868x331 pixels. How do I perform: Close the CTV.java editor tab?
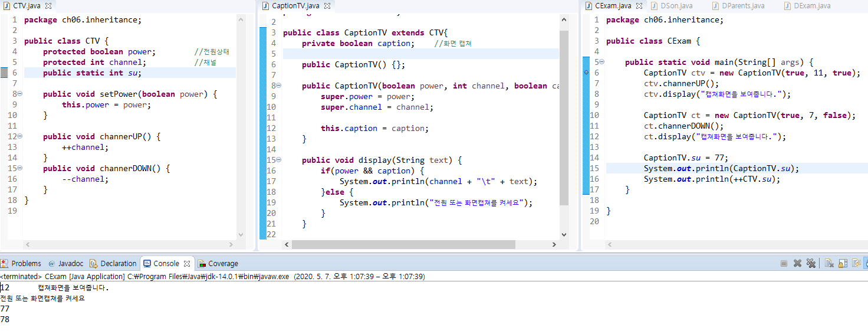click(x=48, y=6)
